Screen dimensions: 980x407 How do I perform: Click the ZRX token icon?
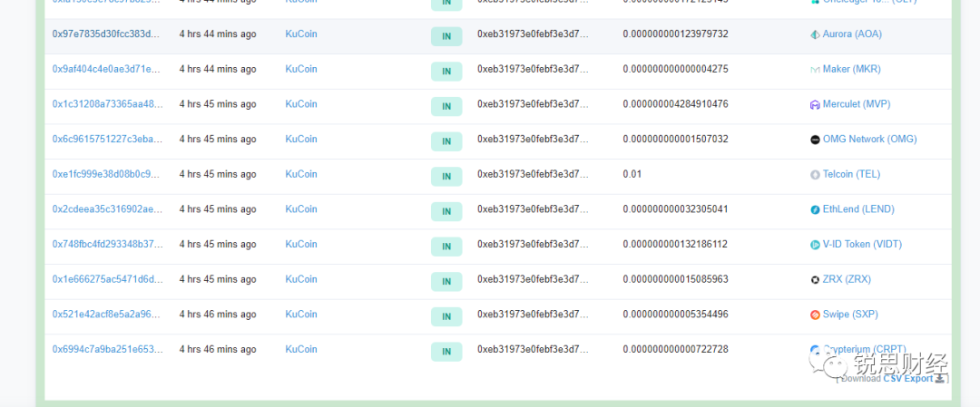click(x=815, y=279)
